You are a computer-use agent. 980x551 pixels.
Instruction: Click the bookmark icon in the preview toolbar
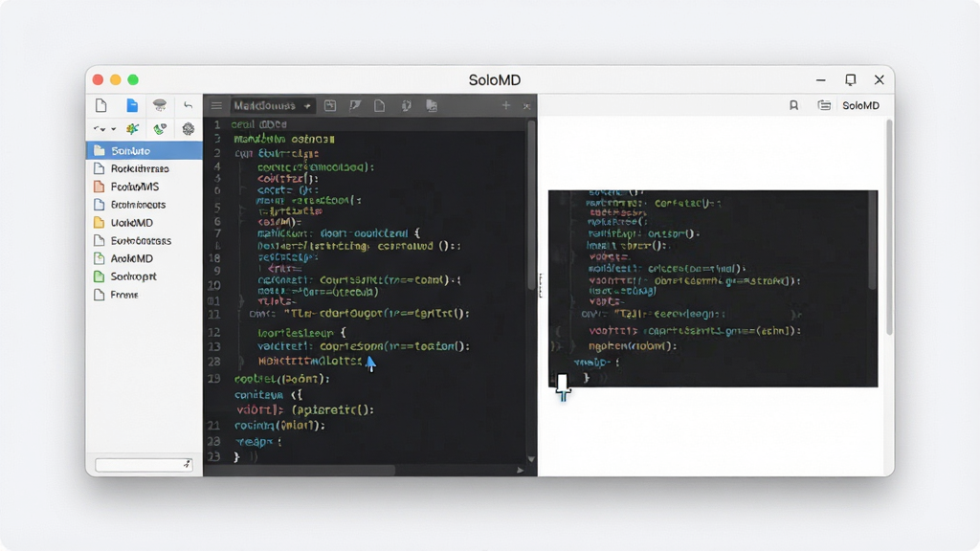click(x=793, y=105)
